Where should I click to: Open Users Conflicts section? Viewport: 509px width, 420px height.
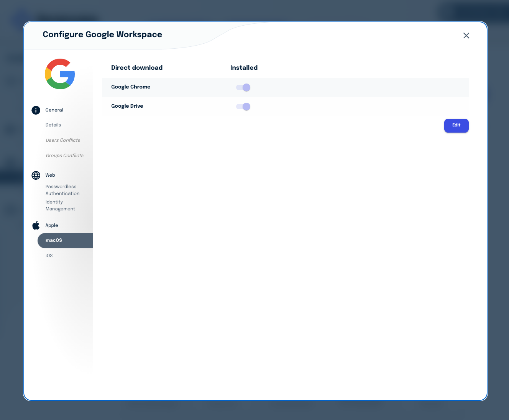click(63, 140)
